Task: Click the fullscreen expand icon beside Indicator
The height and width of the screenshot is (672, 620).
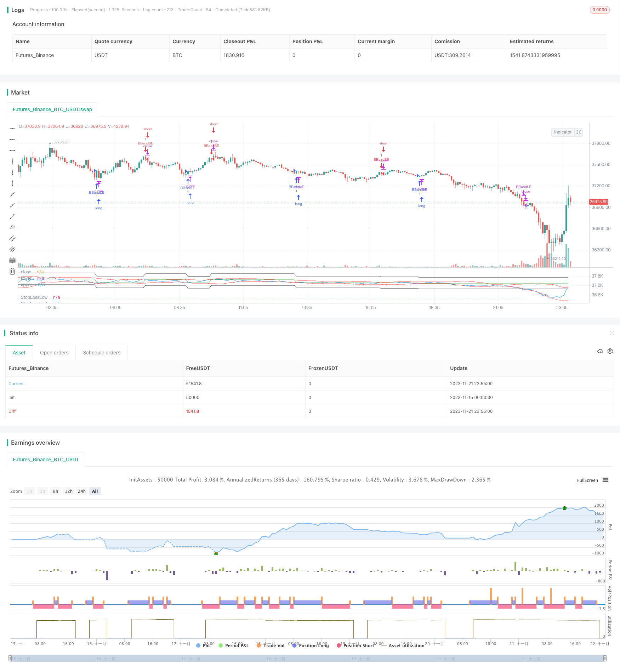Action: point(579,132)
